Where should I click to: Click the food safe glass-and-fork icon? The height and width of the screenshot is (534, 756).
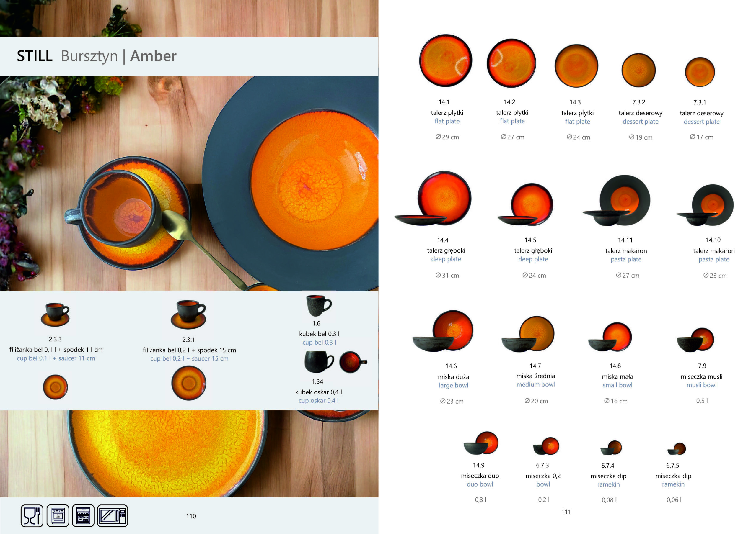tap(32, 516)
